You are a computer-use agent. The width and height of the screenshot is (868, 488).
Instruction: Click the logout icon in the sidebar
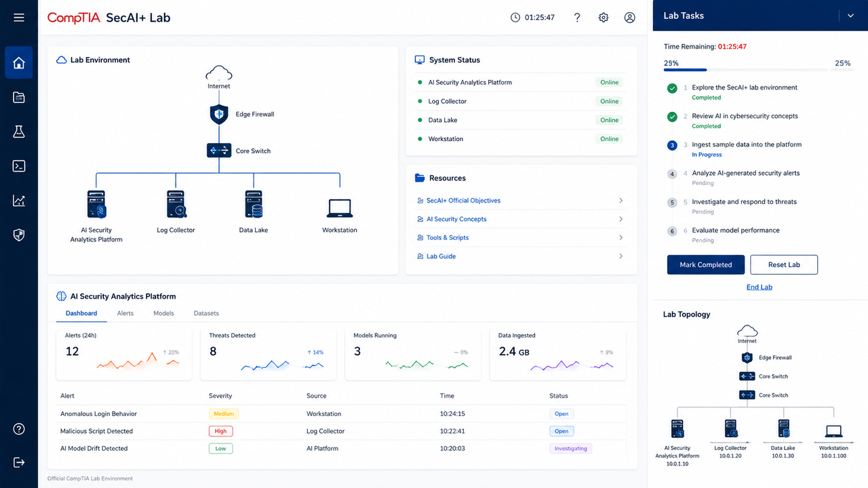[19, 462]
